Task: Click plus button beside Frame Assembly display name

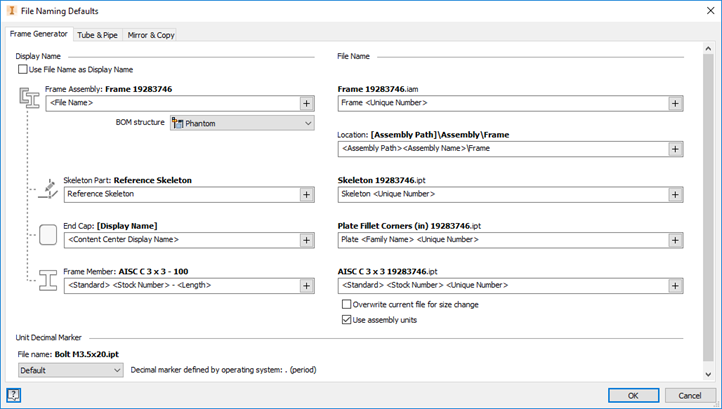Action: [x=307, y=103]
